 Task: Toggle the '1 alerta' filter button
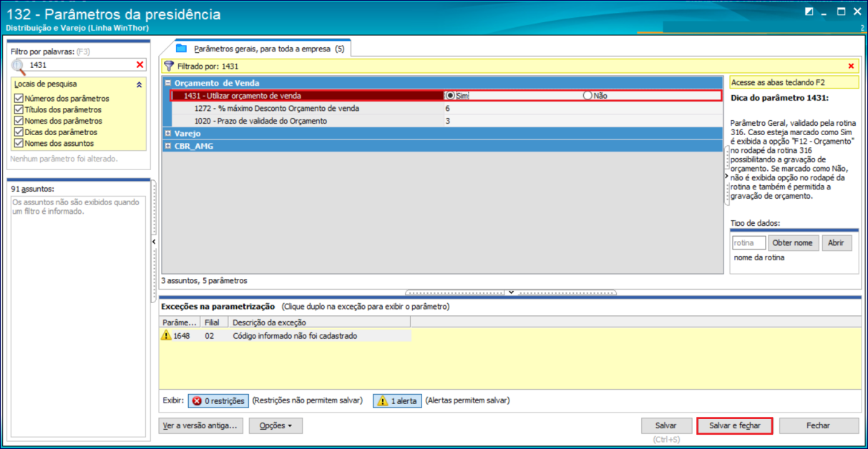point(397,401)
